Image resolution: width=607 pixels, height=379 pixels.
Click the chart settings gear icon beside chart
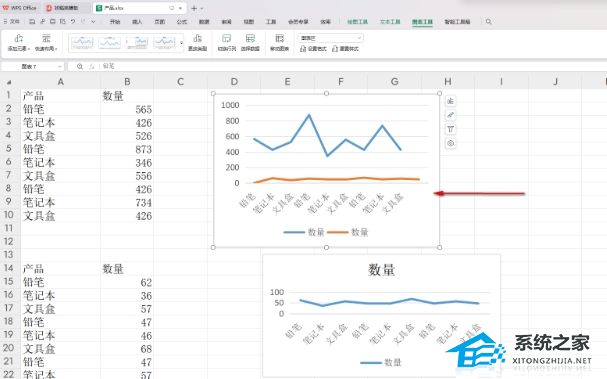450,143
